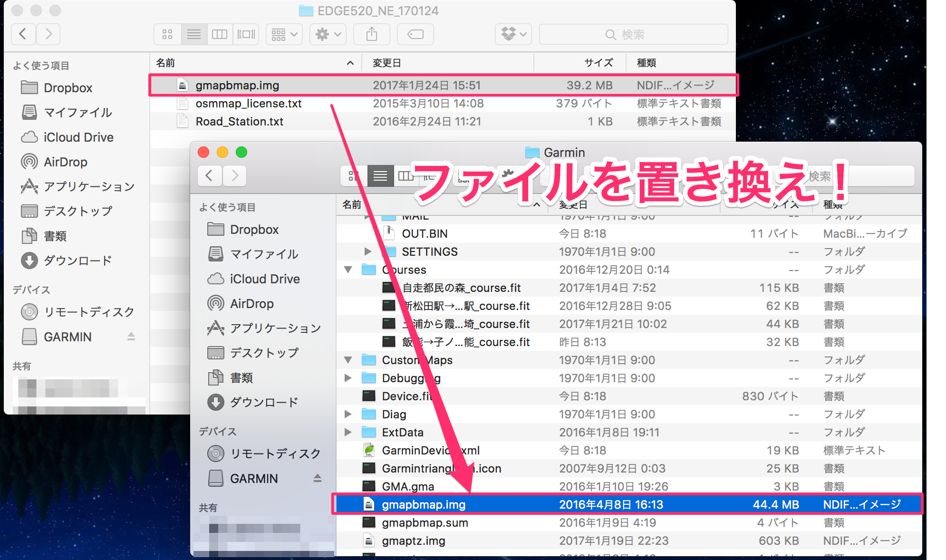Go back in Garmin window

tap(209, 176)
